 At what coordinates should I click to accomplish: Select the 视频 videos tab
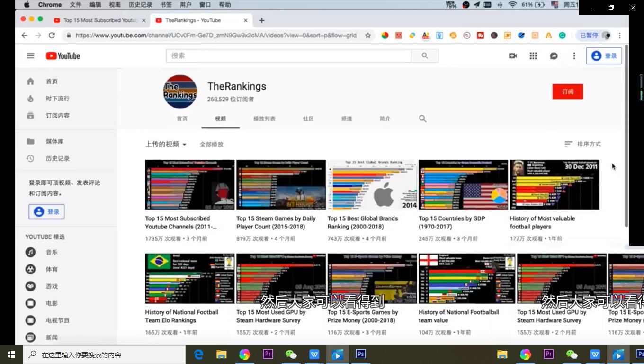point(220,119)
